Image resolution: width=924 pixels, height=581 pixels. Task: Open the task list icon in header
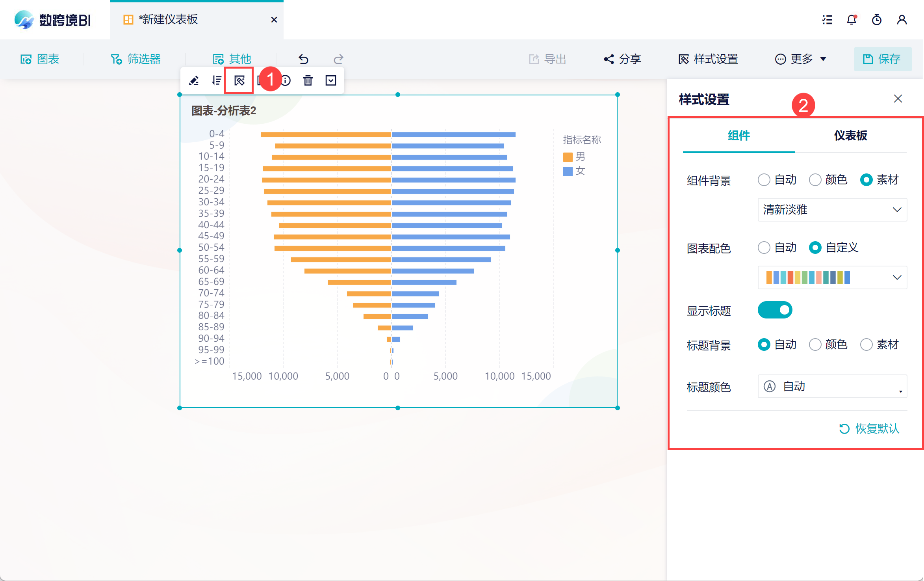click(x=827, y=20)
